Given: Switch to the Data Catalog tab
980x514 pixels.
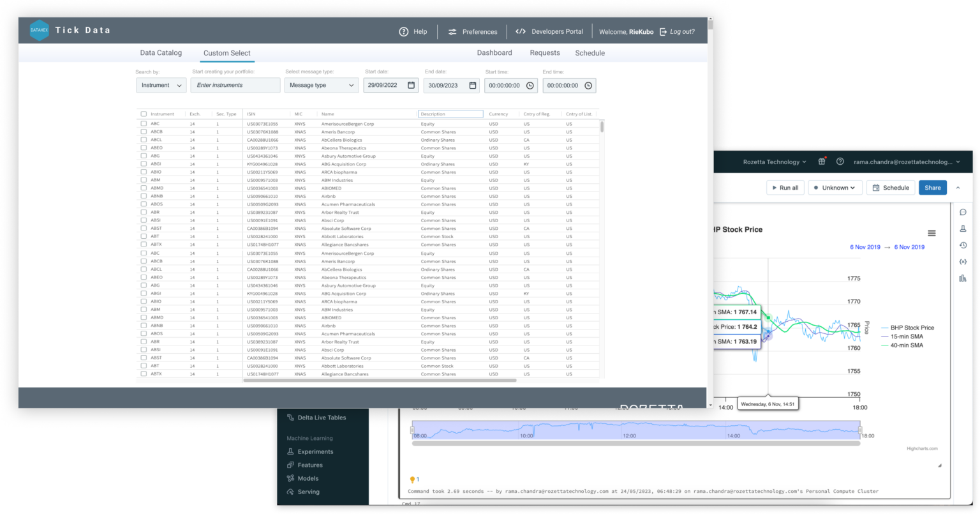Looking at the screenshot, I should point(160,52).
